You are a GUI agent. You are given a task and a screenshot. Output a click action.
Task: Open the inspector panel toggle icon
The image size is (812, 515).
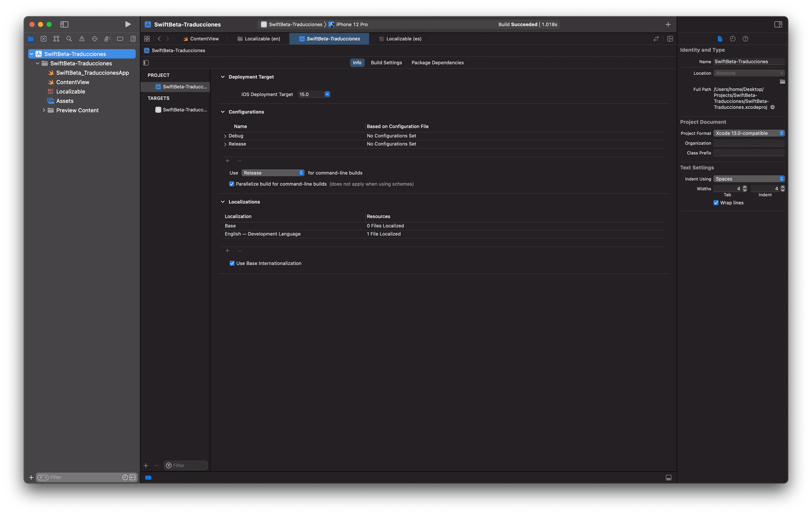point(778,24)
